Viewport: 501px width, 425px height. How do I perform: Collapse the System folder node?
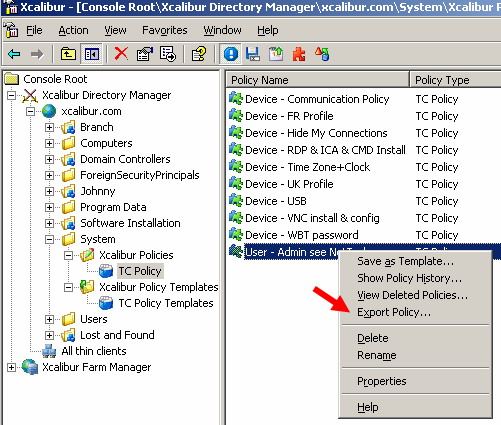49,239
